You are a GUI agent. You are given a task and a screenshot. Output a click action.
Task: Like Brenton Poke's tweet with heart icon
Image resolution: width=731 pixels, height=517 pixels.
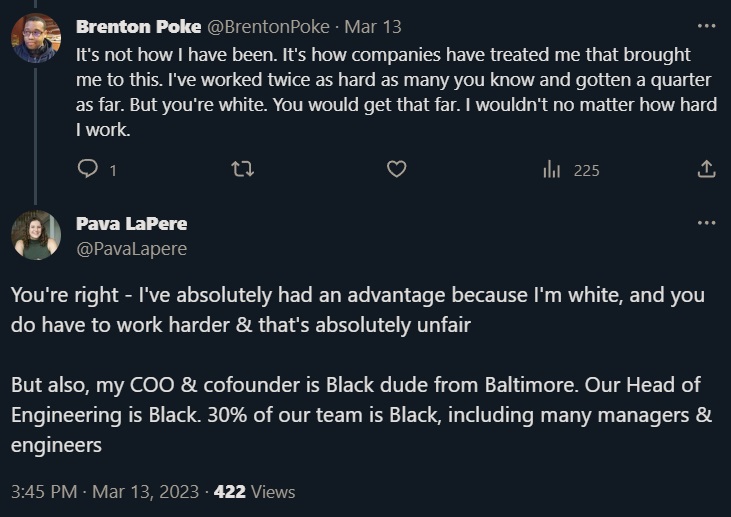coord(397,169)
